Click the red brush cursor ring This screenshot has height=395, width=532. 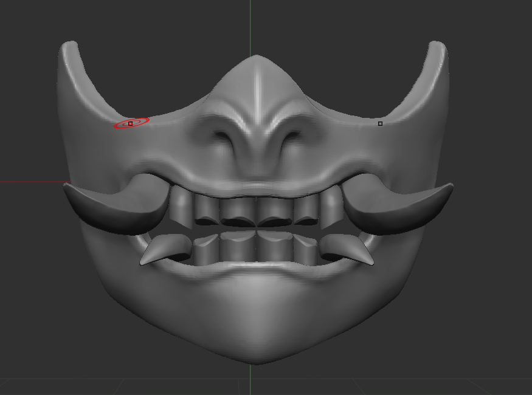(131, 123)
